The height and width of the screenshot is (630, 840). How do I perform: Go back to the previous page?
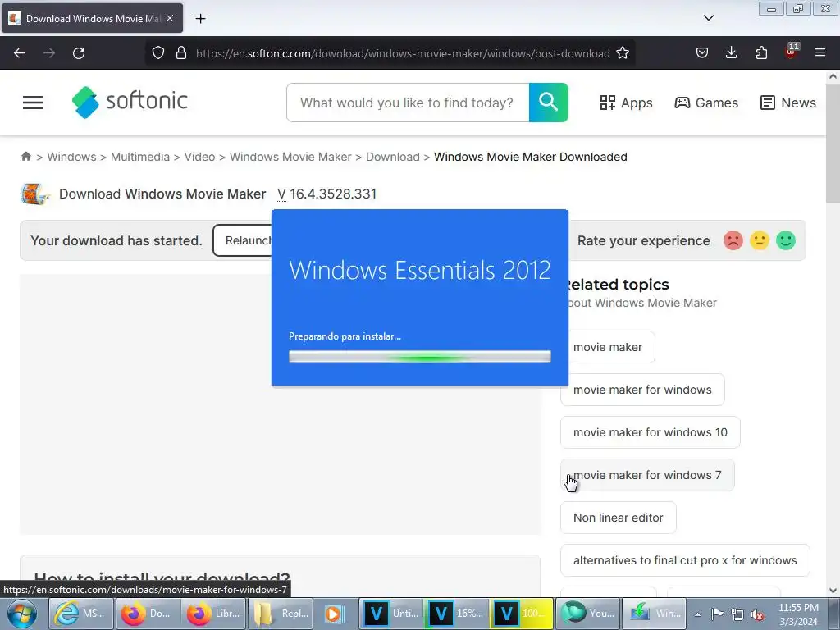point(20,53)
